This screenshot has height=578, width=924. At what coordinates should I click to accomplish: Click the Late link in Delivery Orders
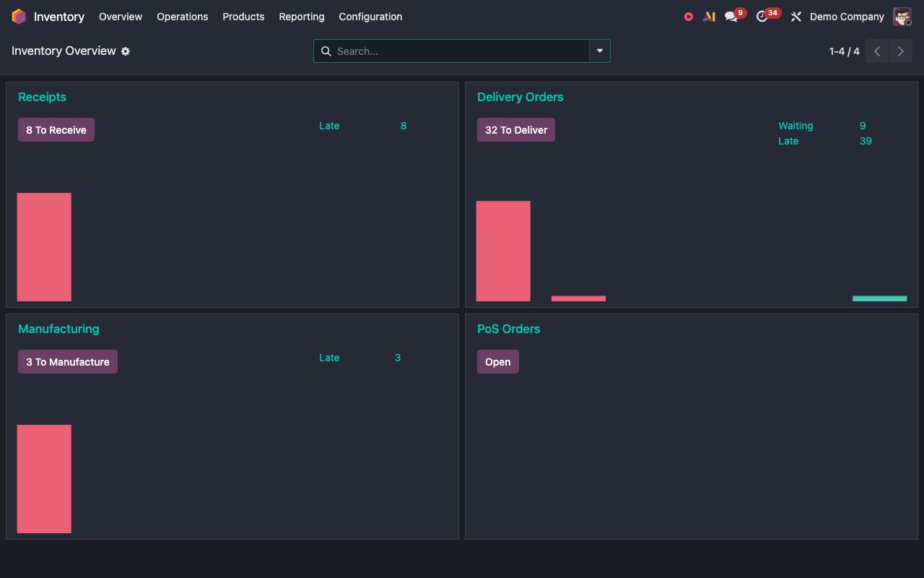pyautogui.click(x=788, y=141)
